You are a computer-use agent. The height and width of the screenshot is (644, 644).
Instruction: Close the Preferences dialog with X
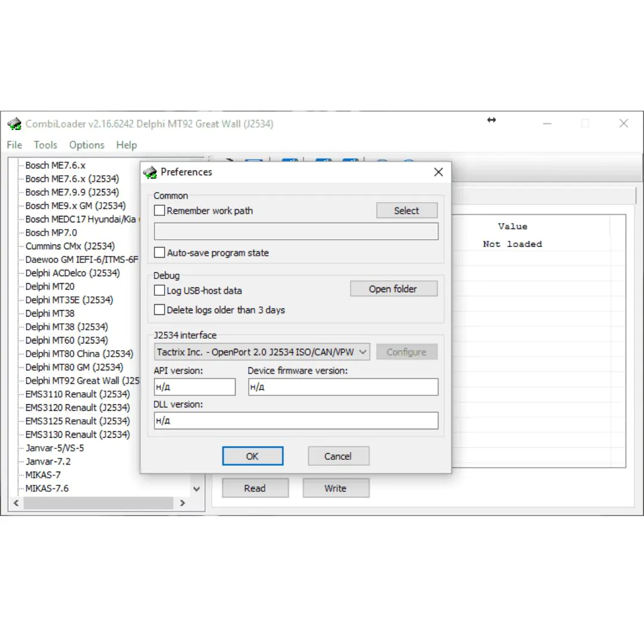pos(438,172)
